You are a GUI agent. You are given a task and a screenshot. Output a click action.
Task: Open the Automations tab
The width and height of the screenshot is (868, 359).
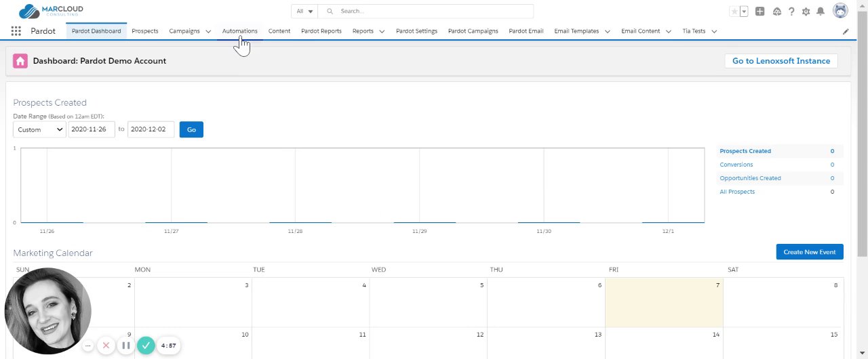click(240, 31)
